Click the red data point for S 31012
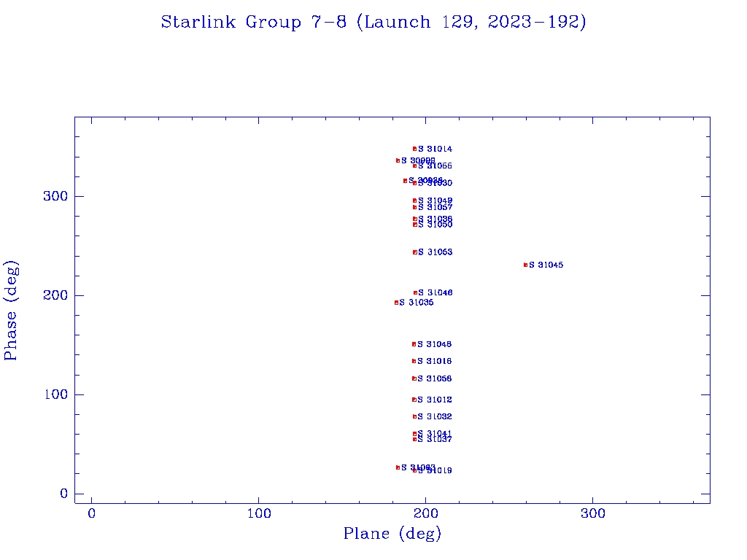The width and height of the screenshot is (747, 560). [x=414, y=400]
